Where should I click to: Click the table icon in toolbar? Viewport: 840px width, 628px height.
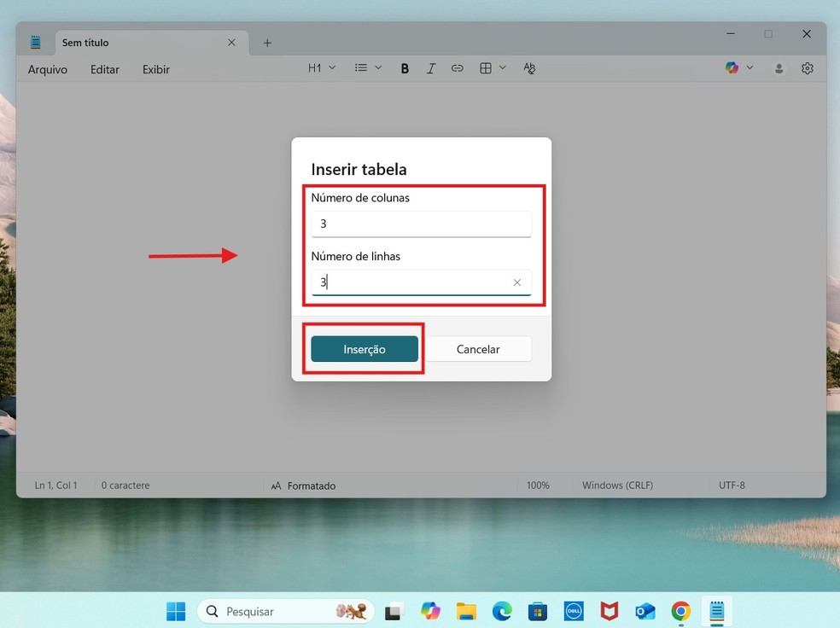[486, 68]
